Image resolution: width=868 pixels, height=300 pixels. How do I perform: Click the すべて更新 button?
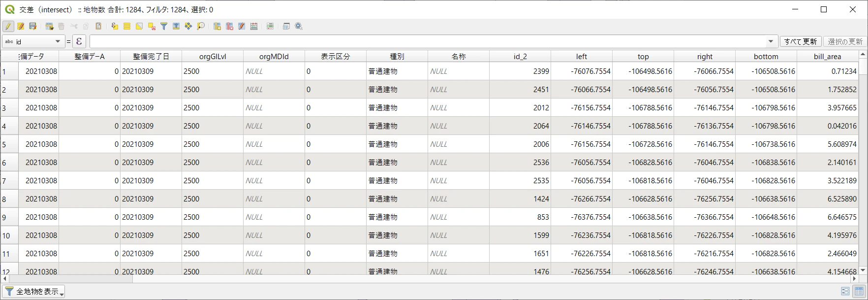[x=801, y=41]
